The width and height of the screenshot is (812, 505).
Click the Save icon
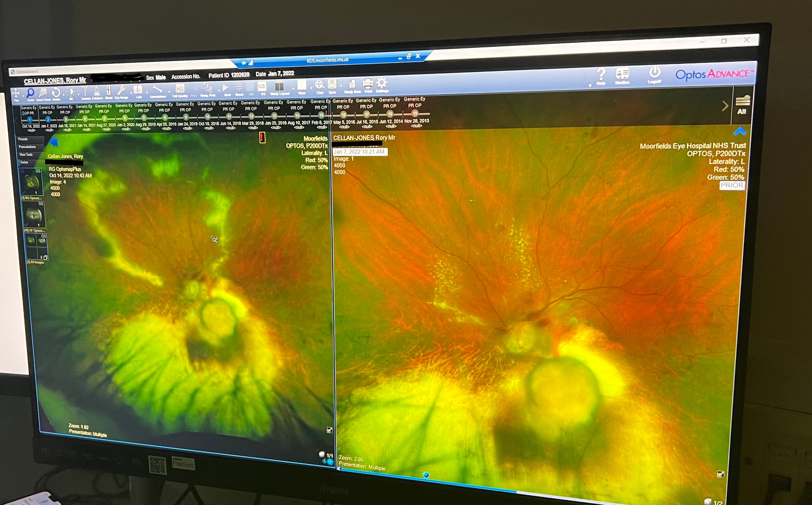[x=332, y=84]
